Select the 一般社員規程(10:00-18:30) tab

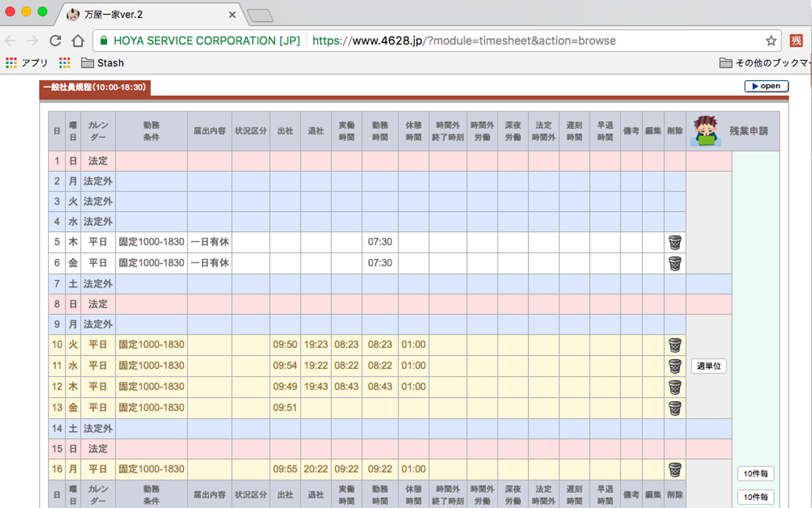coord(95,88)
